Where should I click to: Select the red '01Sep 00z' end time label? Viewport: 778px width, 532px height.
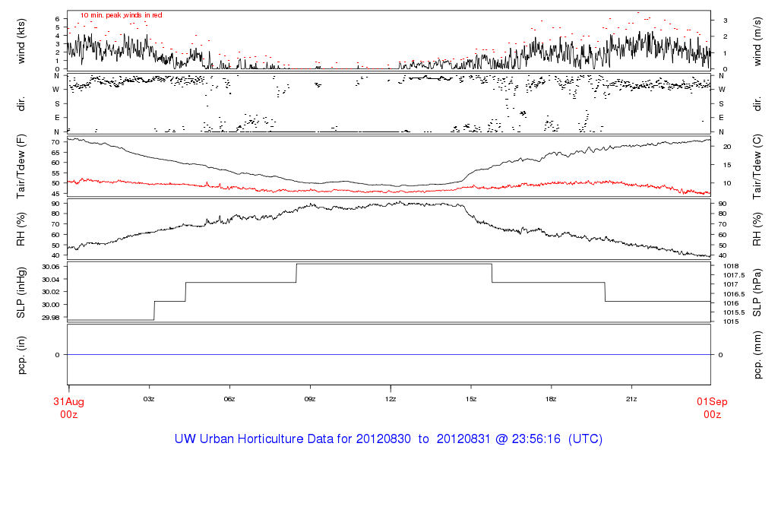(x=712, y=408)
